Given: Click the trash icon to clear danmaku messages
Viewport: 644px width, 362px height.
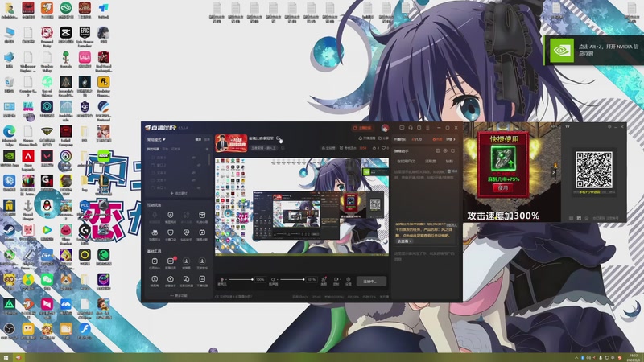Looking at the screenshot, I should click(449, 171).
